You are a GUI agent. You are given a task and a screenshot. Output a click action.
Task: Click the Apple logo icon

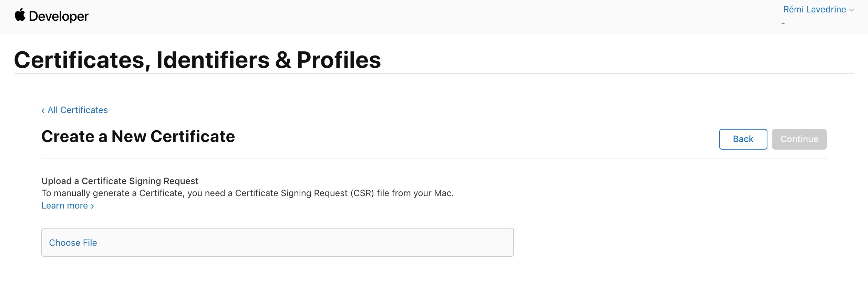point(20,15)
